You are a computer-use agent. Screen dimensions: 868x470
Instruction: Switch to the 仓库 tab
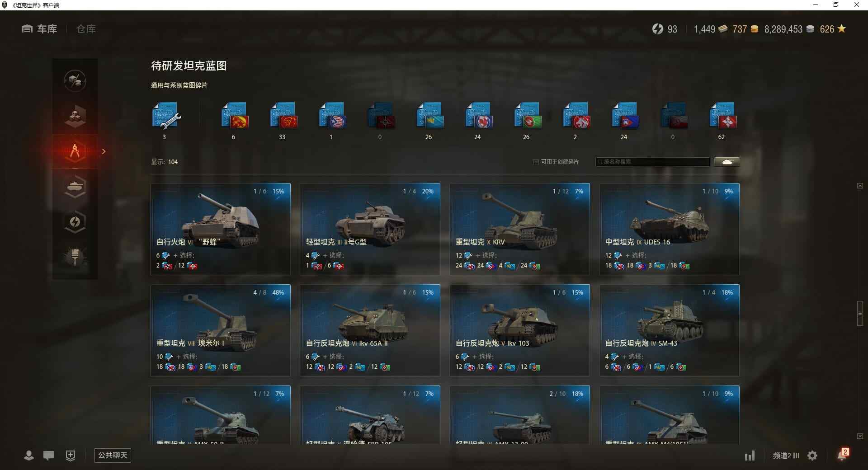(x=86, y=29)
